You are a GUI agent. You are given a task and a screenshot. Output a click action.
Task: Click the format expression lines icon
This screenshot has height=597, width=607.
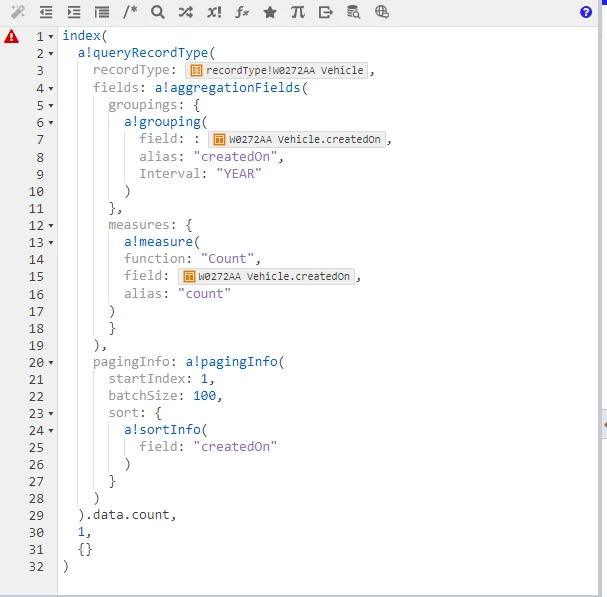102,12
